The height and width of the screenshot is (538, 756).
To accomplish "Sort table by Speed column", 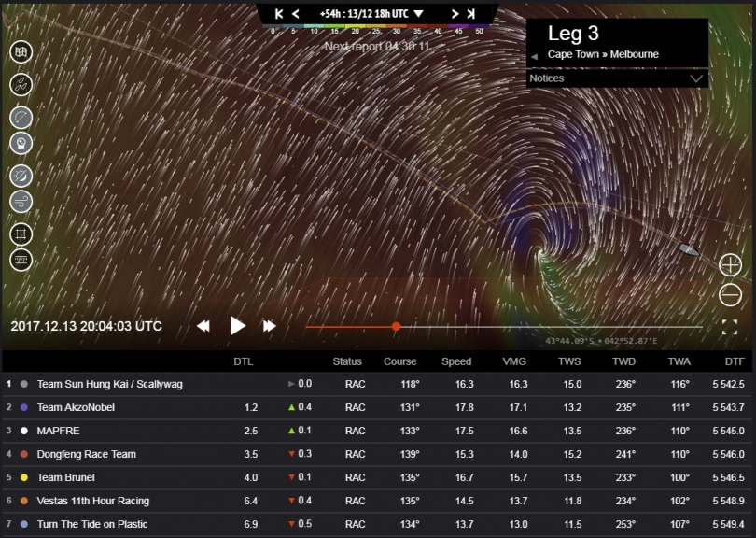I will [456, 361].
